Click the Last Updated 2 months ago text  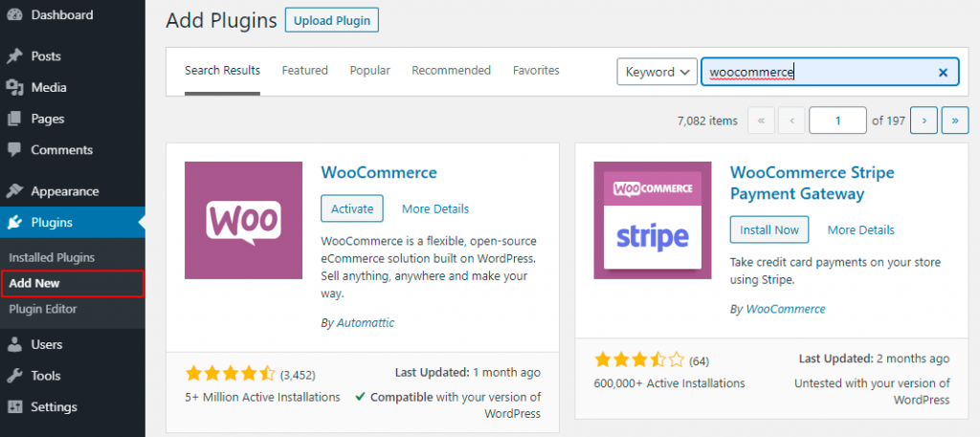pyautogui.click(x=874, y=359)
